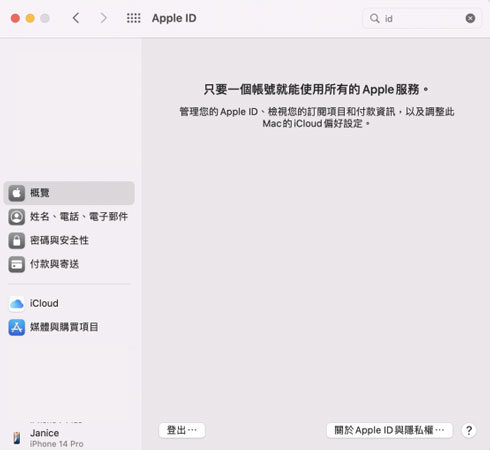Screen dimensions: 490x450
Task: Go back with the left chevron
Action: coord(76,18)
